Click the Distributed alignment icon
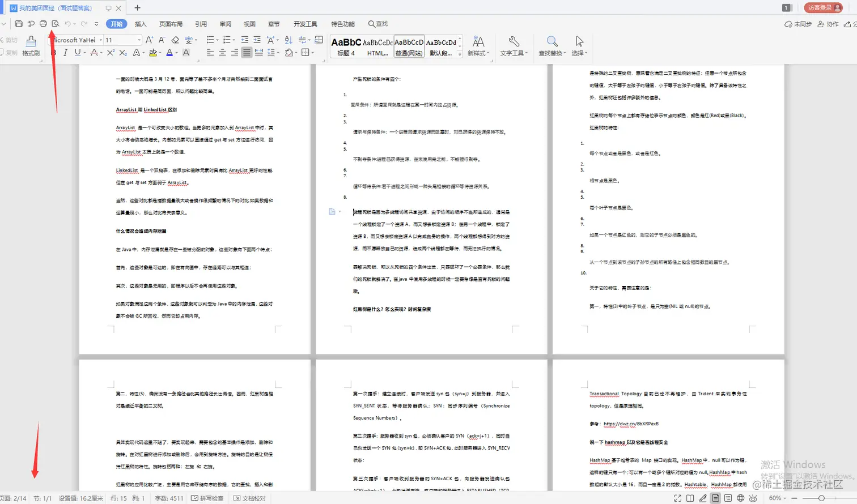This screenshot has height=504, width=857. point(258,53)
